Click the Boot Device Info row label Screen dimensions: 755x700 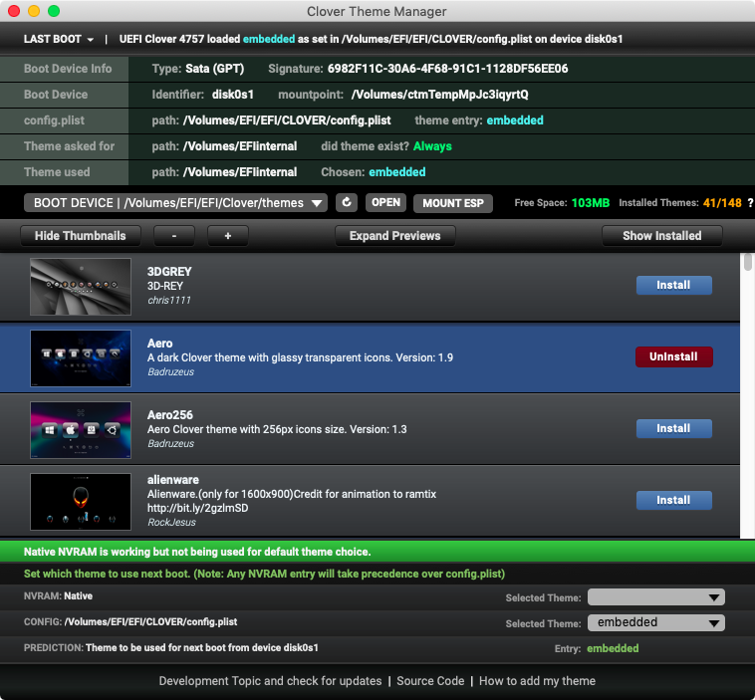68,69
